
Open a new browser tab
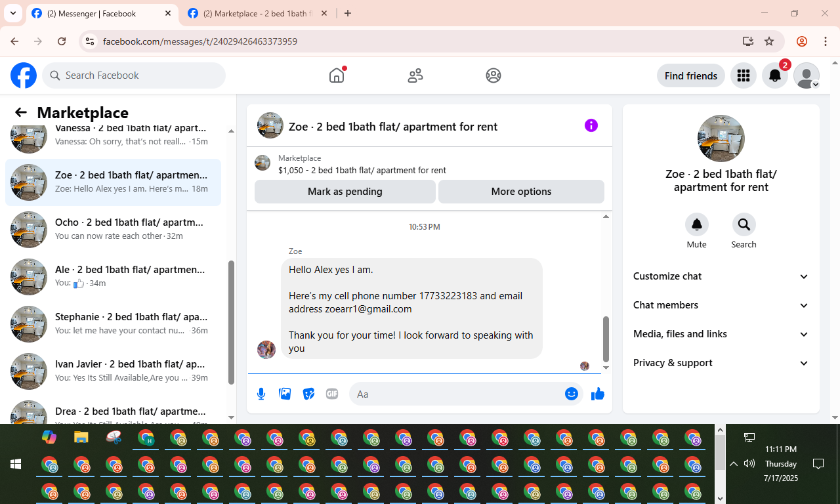(x=348, y=13)
